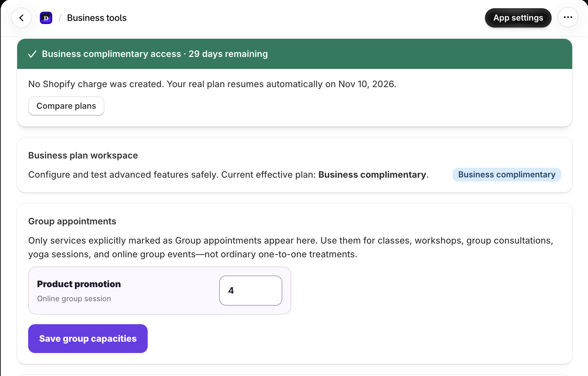
Task: Click the Business complimentary plan badge
Action: 507,175
